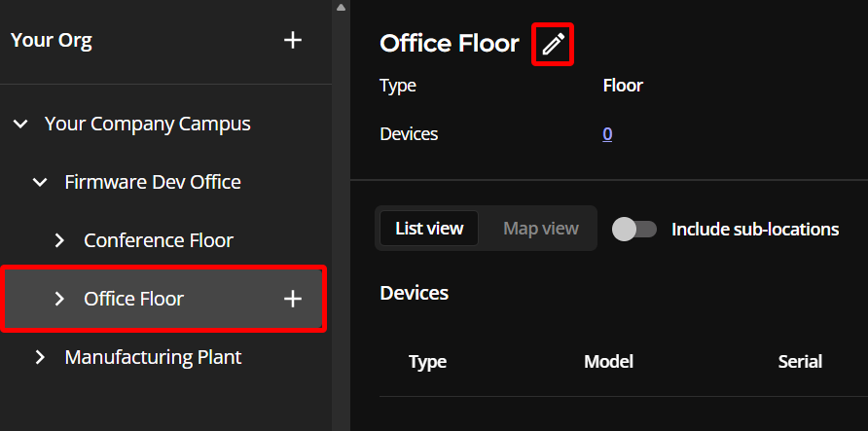This screenshot has height=431, width=868.
Task: Click the Office Floor page title
Action: point(450,43)
